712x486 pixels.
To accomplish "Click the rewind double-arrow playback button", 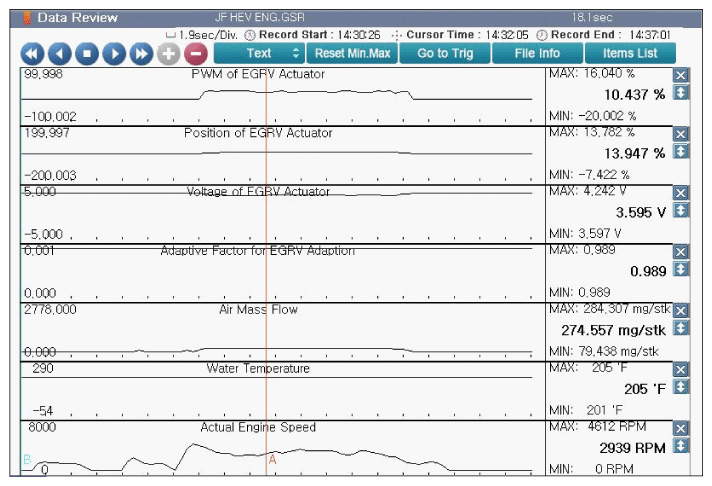I will [x=33, y=53].
